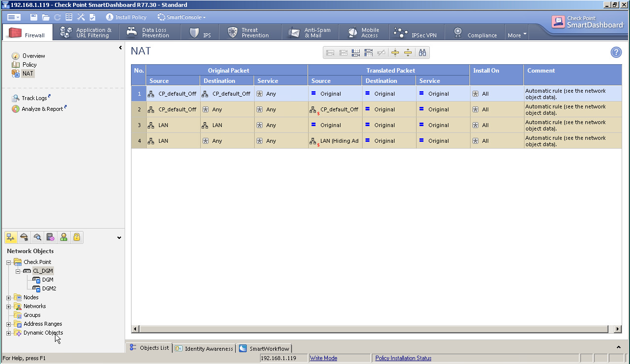Screen dimensions: 630x364
Task: Click the binoculars search icon
Action: point(422,52)
